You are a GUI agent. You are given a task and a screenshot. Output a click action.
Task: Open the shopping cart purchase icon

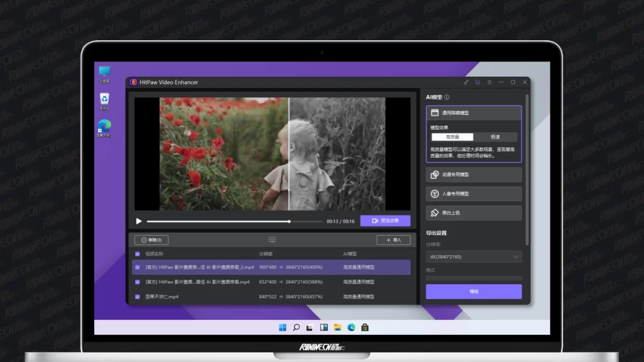click(477, 82)
